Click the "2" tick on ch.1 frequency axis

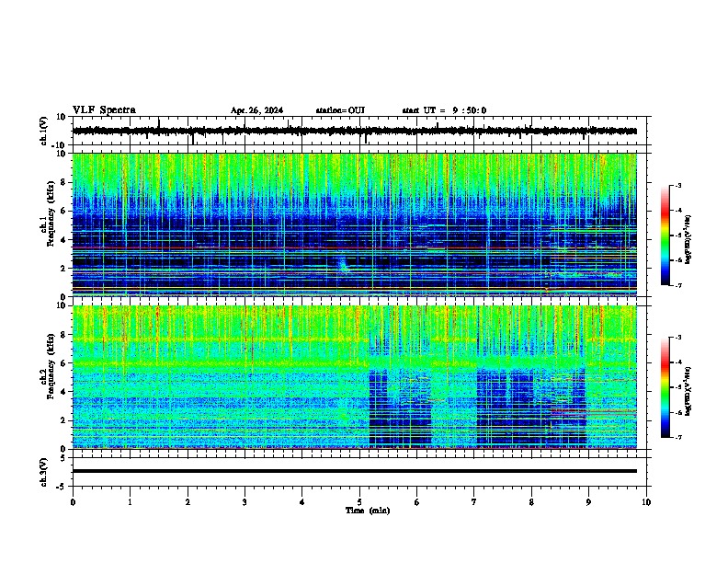(63, 268)
